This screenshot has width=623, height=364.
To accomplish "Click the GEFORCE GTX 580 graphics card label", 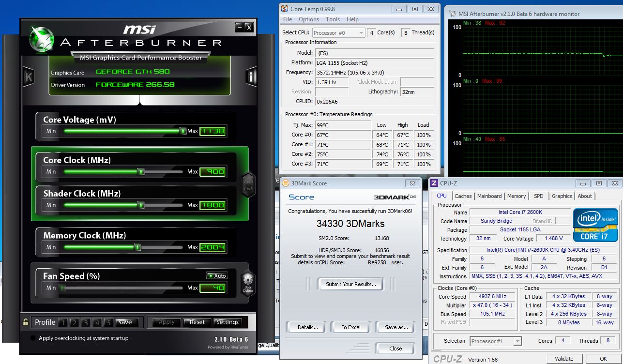I will pyautogui.click(x=133, y=72).
